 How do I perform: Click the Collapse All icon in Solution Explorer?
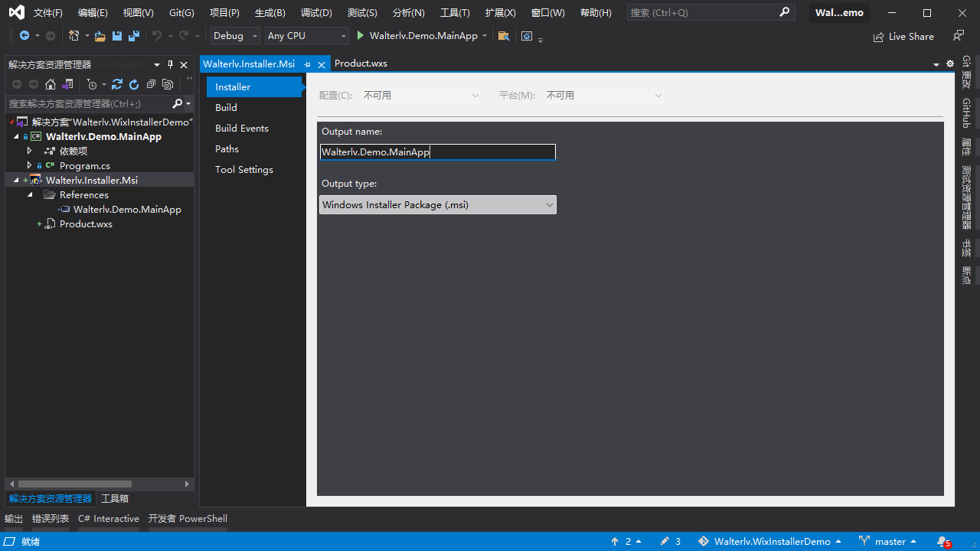click(151, 84)
